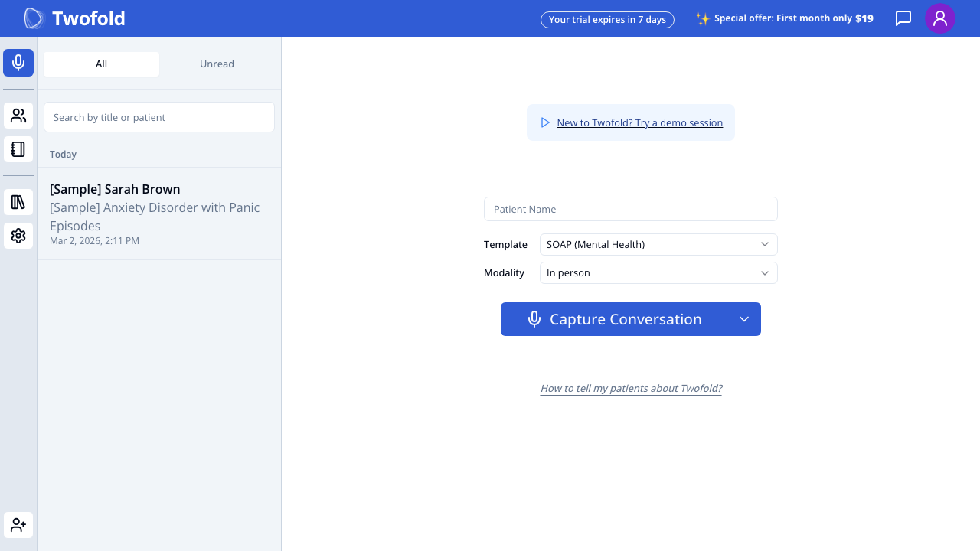Viewport: 980px width, 551px height.
Task: Open the 'Try a demo session' link
Action: tap(639, 122)
